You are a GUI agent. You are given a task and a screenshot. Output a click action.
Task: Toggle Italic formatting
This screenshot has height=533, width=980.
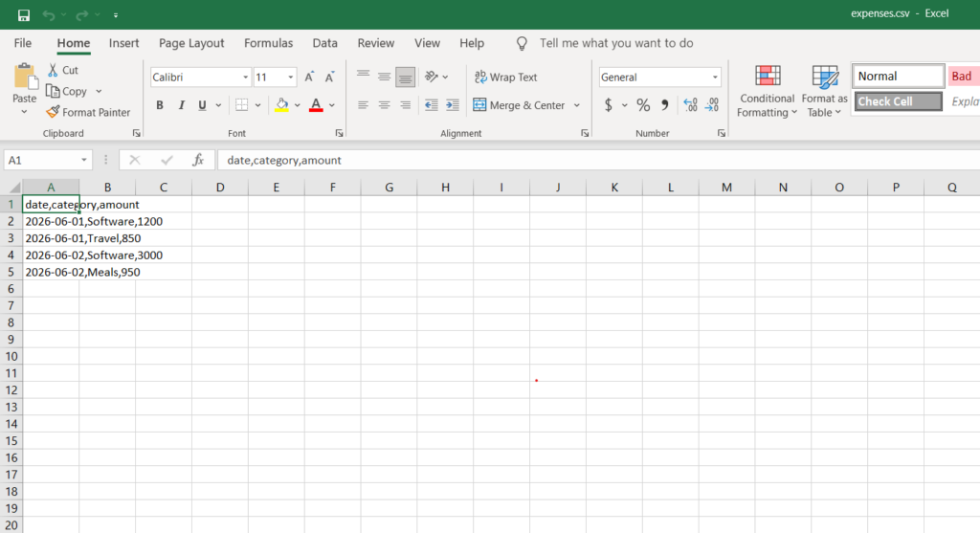click(x=181, y=105)
